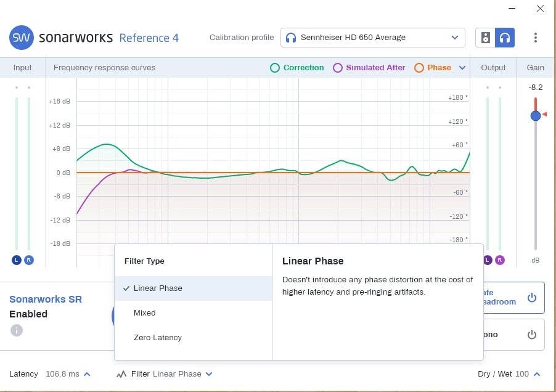Screen dimensions: 556x392
Task: Toggle Safe Headroom power button
Action: [x=531, y=297]
